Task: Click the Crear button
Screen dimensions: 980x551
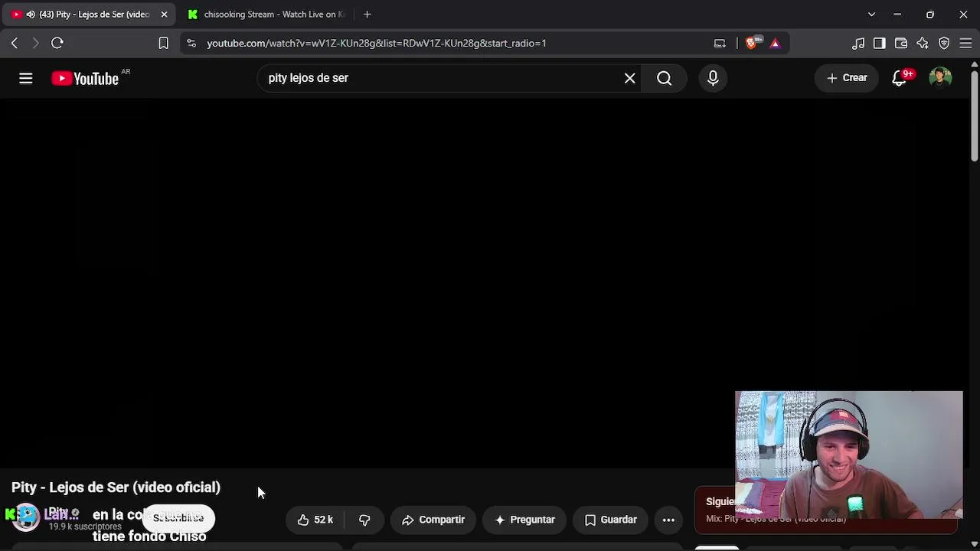Action: coord(847,78)
